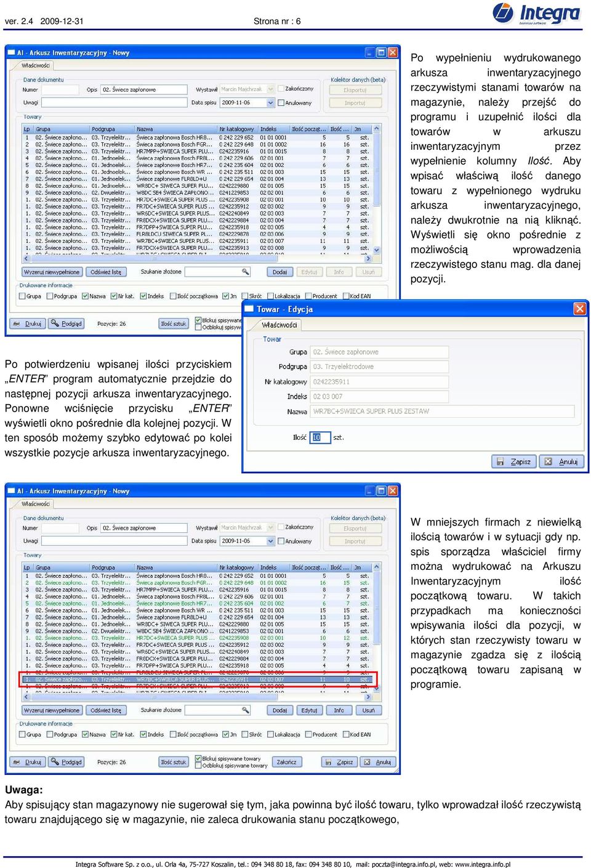Image resolution: width=591 pixels, height=868 pixels.
Task: Close the Towar - Edycja dialog
Action: (x=579, y=309)
